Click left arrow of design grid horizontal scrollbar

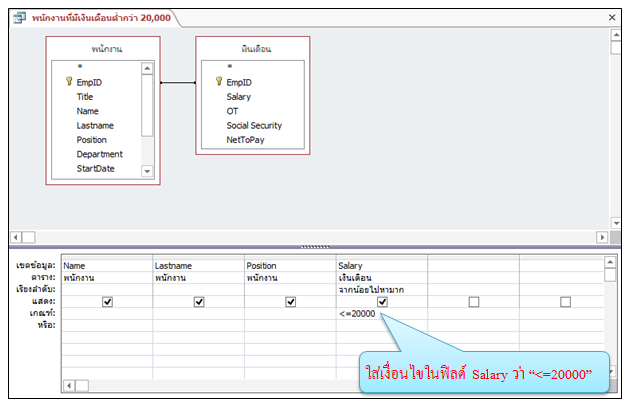click(x=69, y=386)
